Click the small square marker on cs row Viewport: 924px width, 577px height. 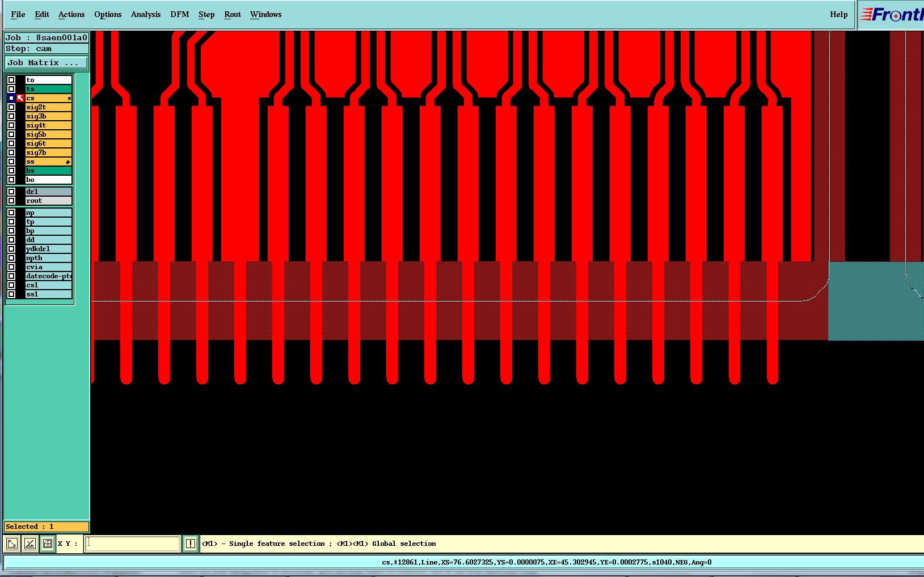point(69,99)
